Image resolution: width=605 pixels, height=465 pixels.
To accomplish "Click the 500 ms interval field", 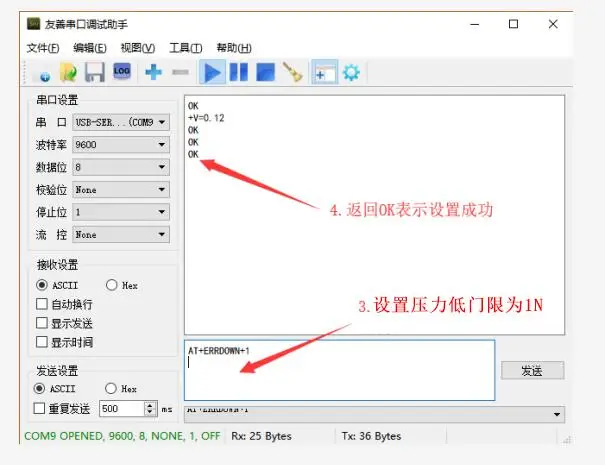I will 122,409.
